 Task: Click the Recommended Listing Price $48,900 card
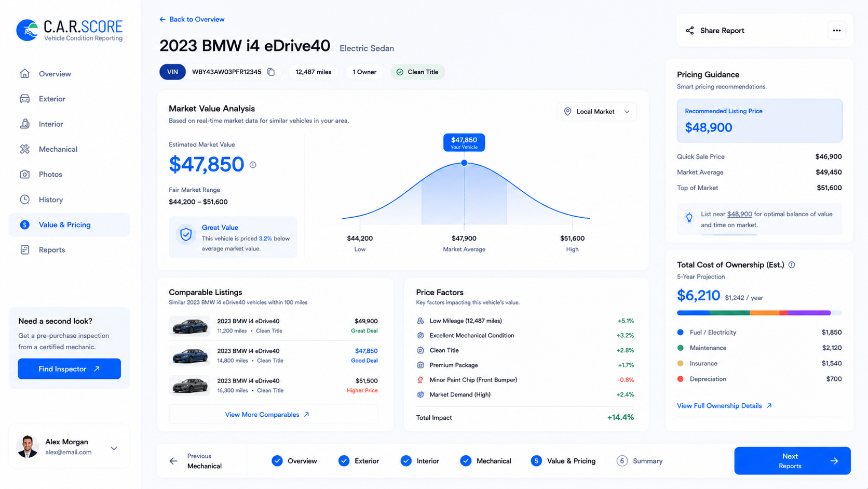pyautogui.click(x=759, y=121)
